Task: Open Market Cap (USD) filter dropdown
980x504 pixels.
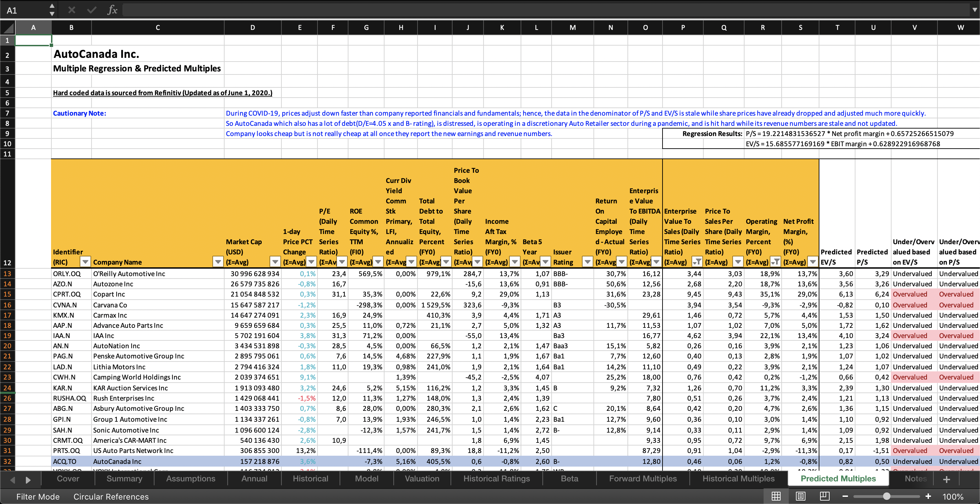Action: (275, 262)
